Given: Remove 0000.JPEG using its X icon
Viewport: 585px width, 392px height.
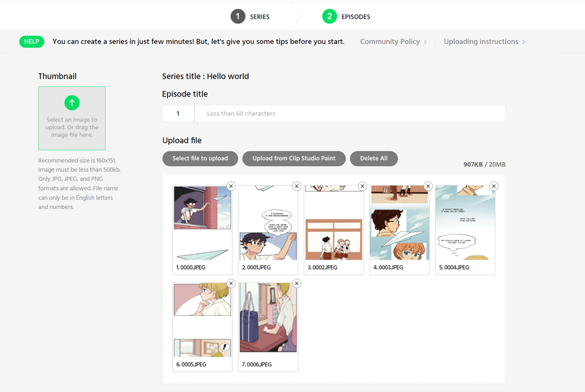Looking at the screenshot, I should (230, 186).
